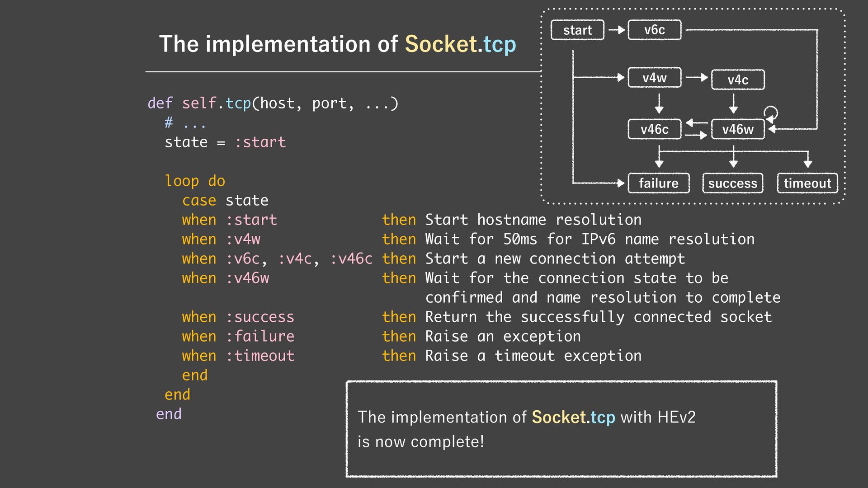
Task: Click arrow from v4w to v4c
Action: [696, 78]
